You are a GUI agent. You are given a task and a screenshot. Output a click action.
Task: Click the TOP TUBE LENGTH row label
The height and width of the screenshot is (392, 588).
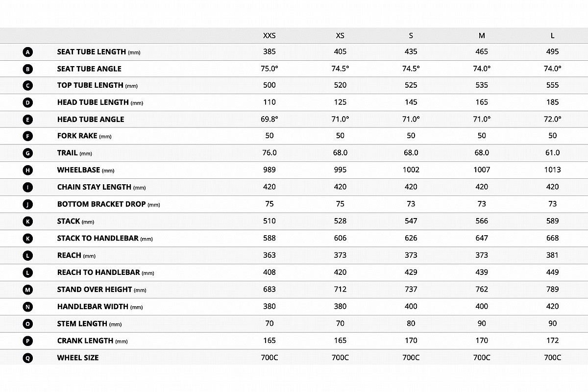coord(98,85)
